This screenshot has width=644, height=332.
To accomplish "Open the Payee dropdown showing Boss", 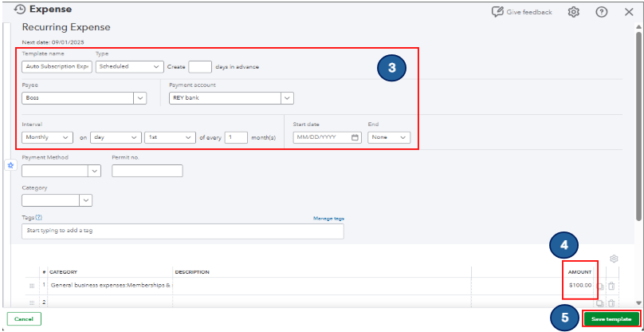I will point(140,98).
